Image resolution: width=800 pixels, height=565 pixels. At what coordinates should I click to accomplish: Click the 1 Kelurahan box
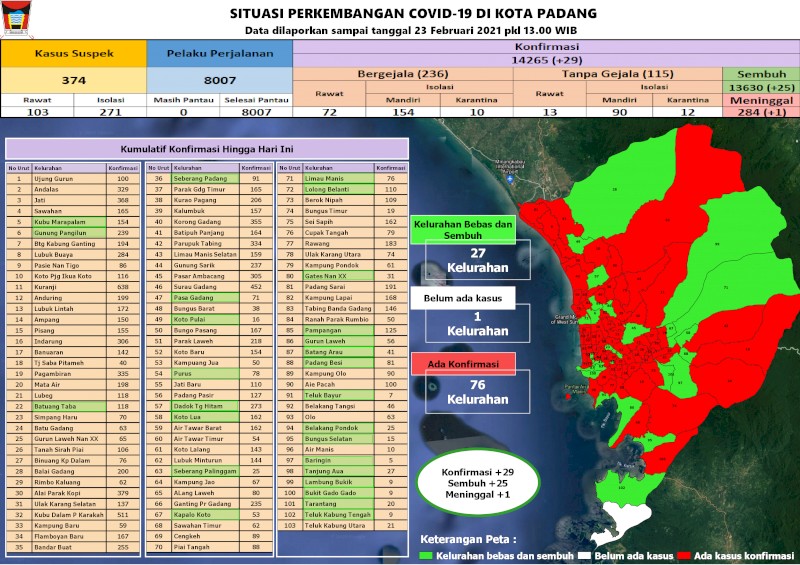tap(478, 324)
